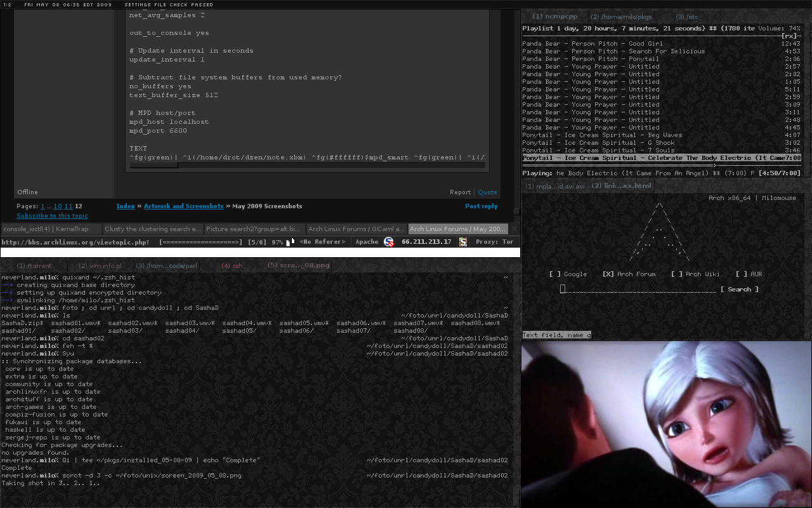Click the small page icon after 97%
812x508 pixels.
pos(288,243)
